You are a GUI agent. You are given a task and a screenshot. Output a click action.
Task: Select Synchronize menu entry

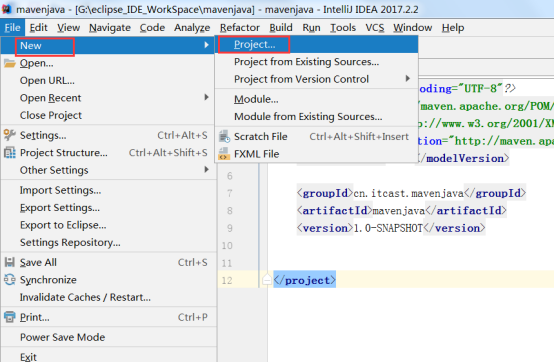[107, 280]
